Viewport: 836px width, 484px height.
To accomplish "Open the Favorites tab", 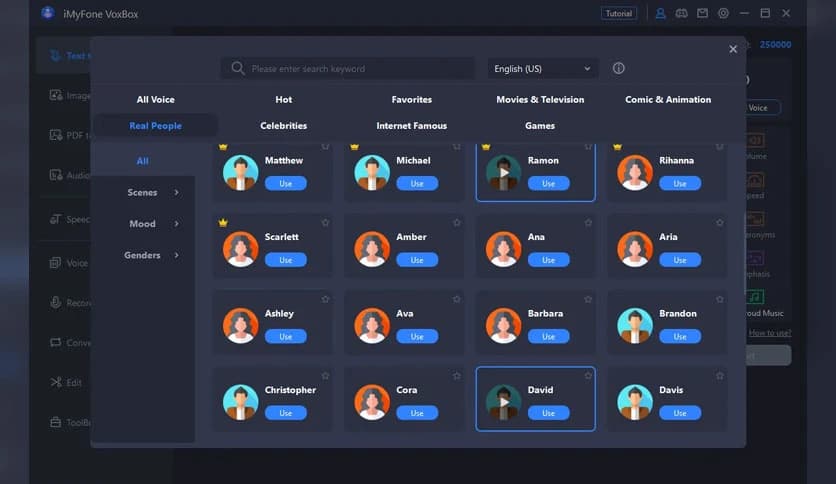I will [412, 100].
